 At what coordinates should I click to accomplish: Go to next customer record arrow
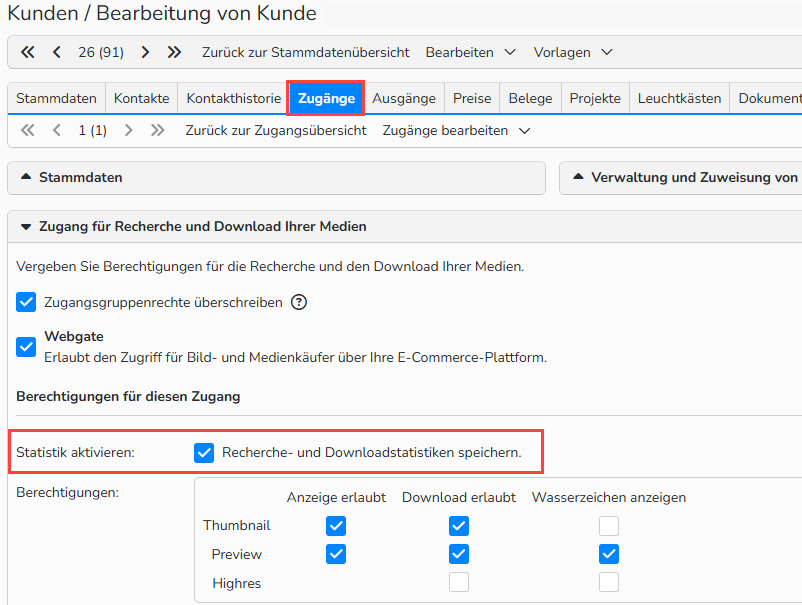coord(145,52)
